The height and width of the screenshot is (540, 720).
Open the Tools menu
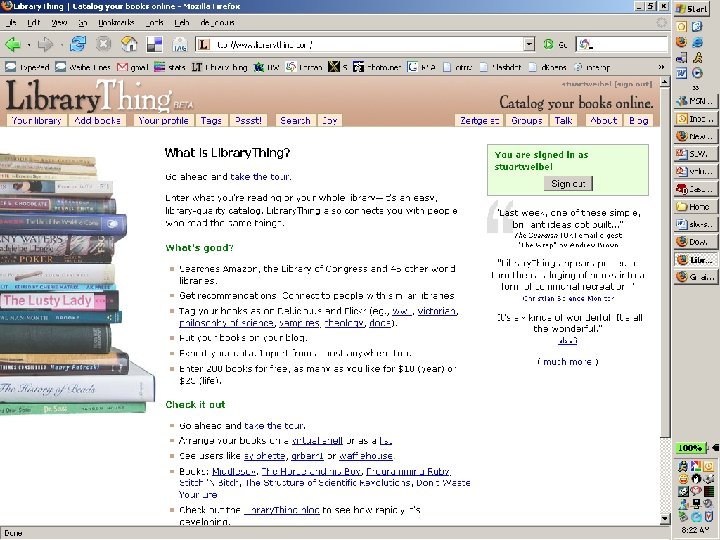tap(155, 22)
